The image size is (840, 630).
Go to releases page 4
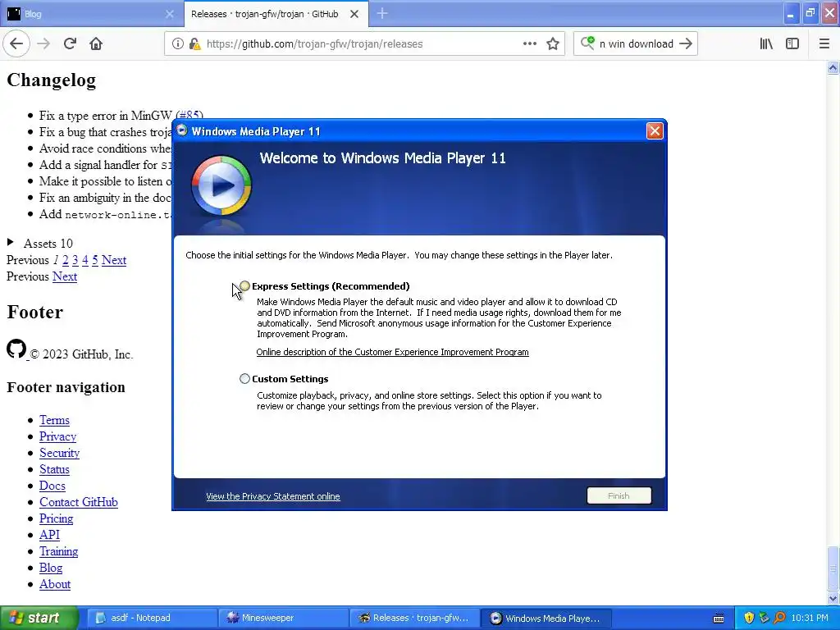pyautogui.click(x=85, y=260)
